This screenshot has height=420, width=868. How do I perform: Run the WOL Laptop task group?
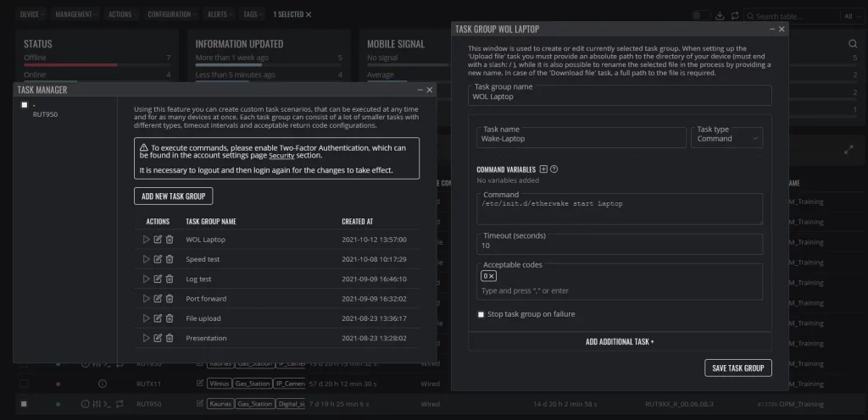[146, 240]
